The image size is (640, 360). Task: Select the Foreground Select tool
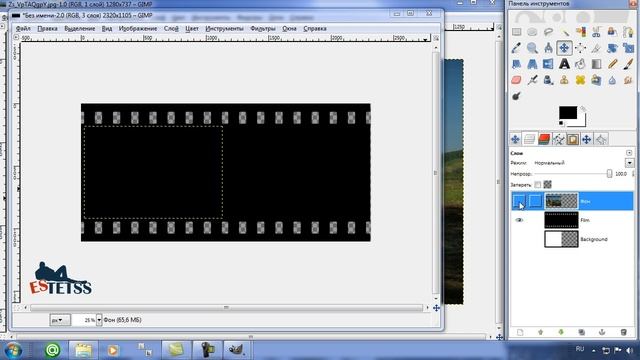[612, 31]
